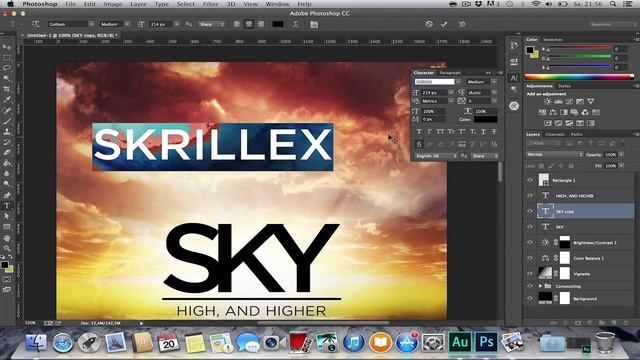Viewport: 640px width, 360px height.
Task: Pick a color from the spectrum ramp
Action: (x=579, y=77)
